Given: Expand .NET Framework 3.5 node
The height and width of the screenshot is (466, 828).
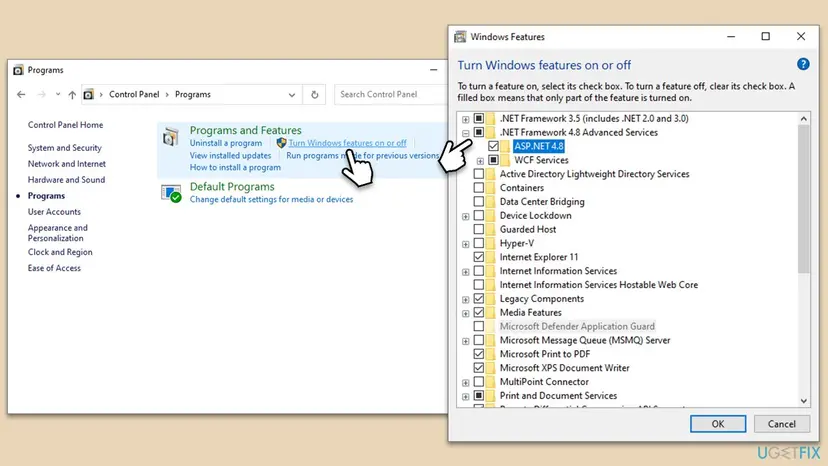Looking at the screenshot, I should (465, 119).
